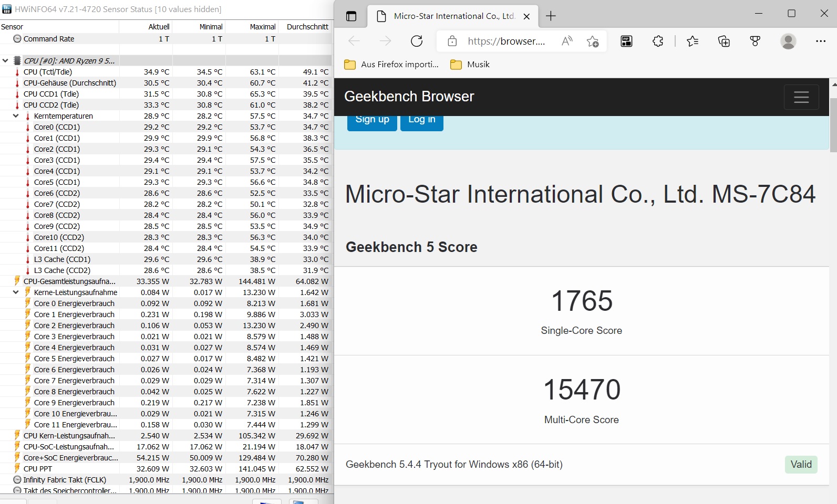Open the Favorites list icon
The image size is (837, 504).
tap(693, 41)
